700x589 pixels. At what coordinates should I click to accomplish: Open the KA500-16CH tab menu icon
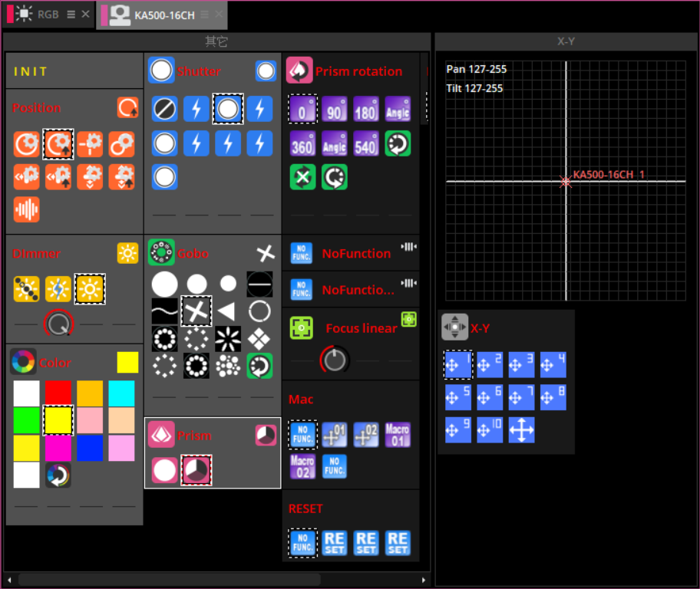(x=204, y=15)
